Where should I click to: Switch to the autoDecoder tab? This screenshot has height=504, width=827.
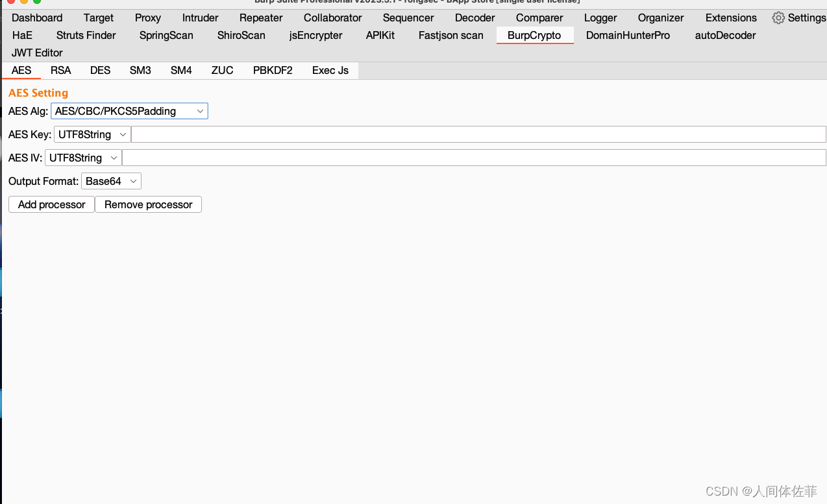[x=725, y=35]
